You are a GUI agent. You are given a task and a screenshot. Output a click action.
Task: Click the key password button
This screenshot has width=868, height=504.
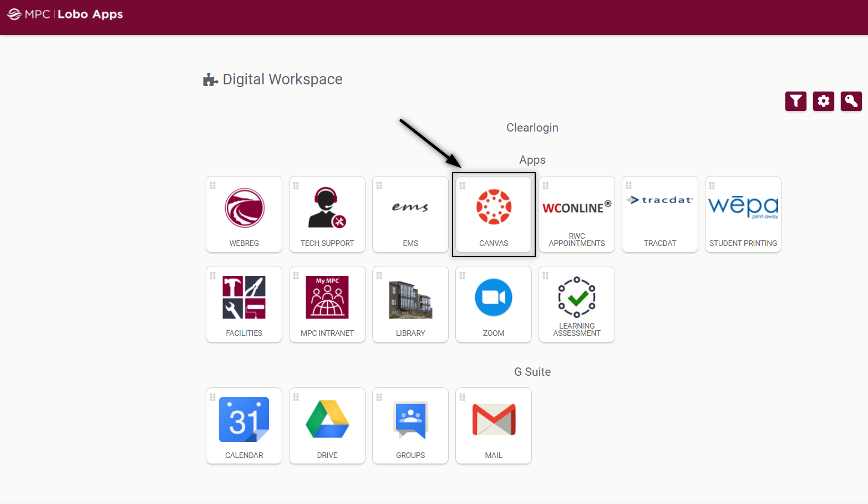(851, 101)
